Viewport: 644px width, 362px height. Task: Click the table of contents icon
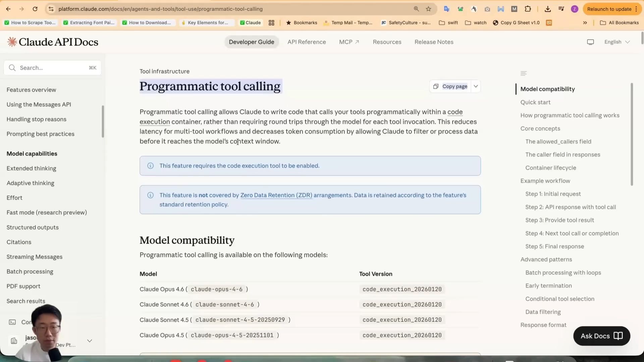(x=523, y=73)
